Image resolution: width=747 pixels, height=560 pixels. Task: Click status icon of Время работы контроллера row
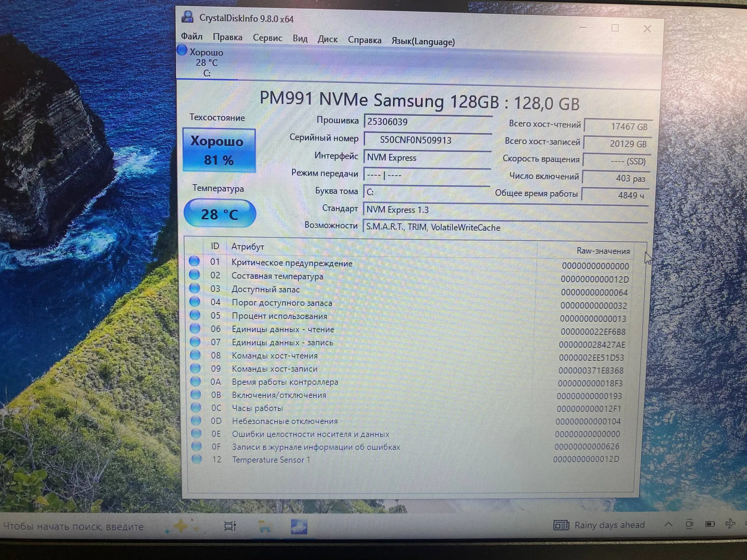pos(196,381)
